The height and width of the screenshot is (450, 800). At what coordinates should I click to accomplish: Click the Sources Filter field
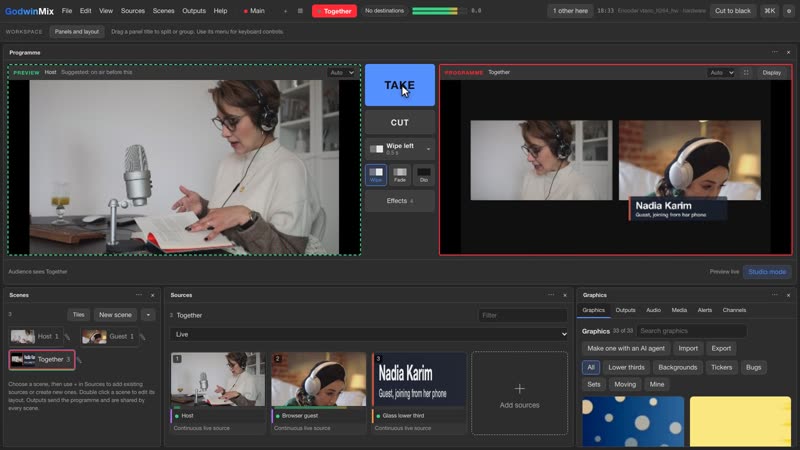(523, 315)
